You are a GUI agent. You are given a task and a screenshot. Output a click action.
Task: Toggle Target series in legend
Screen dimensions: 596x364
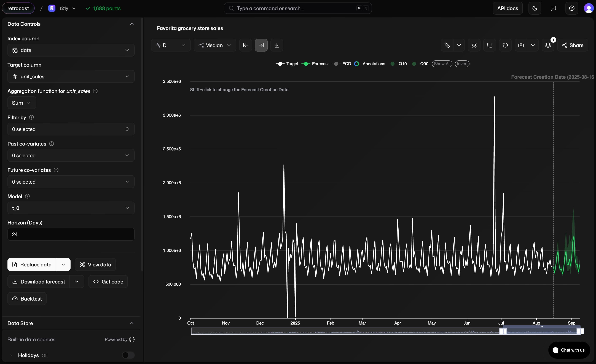click(x=287, y=64)
